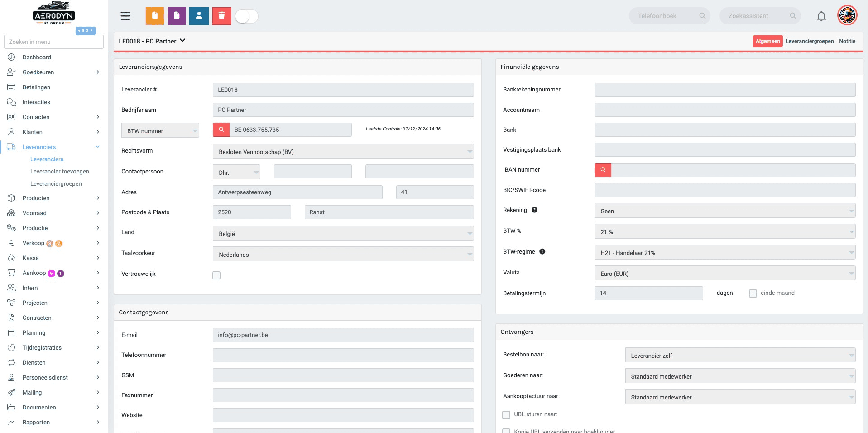Open the Rechtsvorm dropdown

[x=343, y=151]
